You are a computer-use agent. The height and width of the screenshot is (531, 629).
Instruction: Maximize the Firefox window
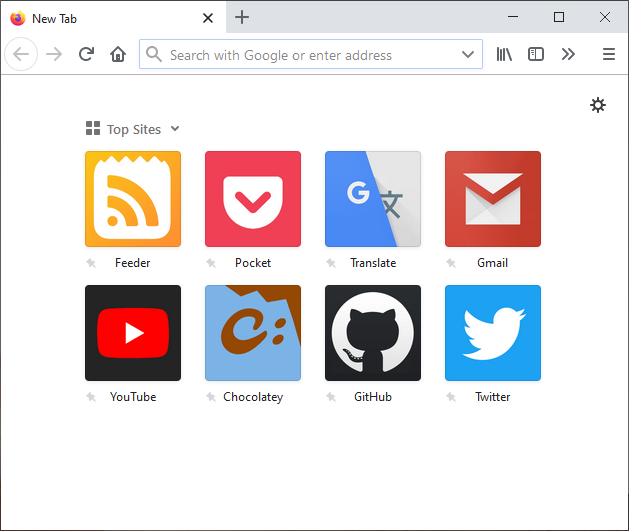(559, 17)
